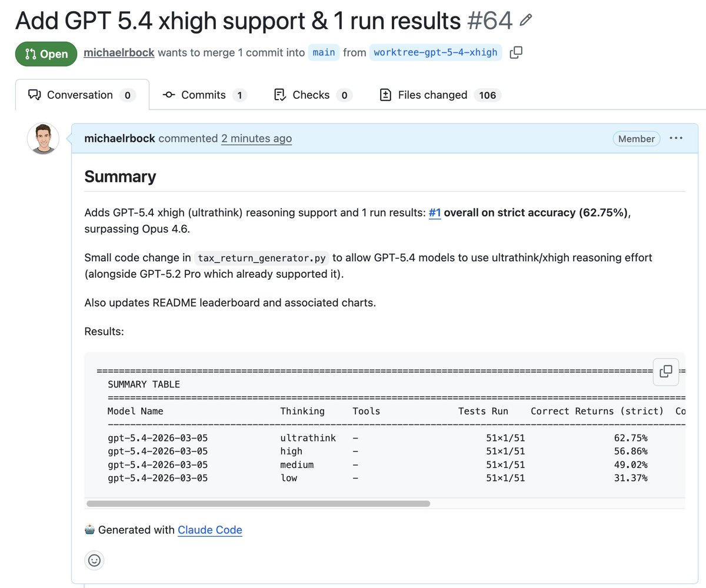Click the 'Thinking' column header
Screen dimensions: 706x588
point(302,411)
